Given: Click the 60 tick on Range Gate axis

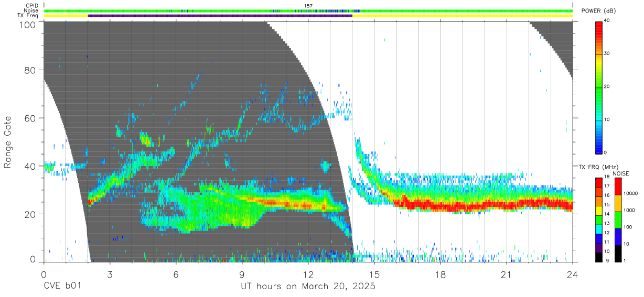Looking at the screenshot, I should [x=31, y=118].
